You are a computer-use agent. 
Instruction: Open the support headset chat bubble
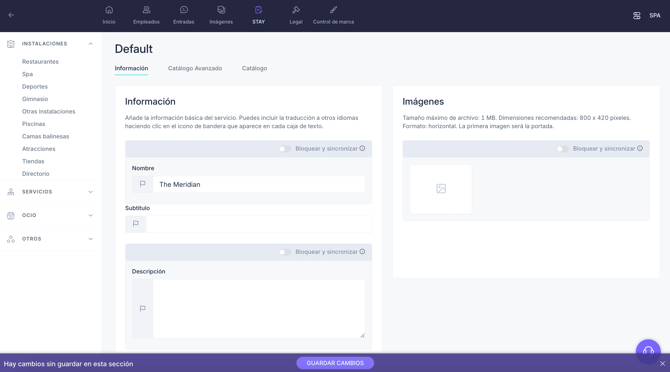click(648, 351)
